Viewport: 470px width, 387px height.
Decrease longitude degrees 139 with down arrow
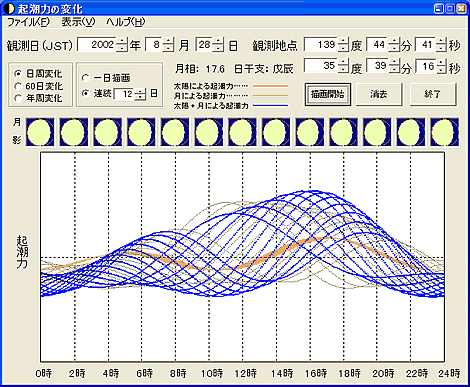[x=343, y=48]
